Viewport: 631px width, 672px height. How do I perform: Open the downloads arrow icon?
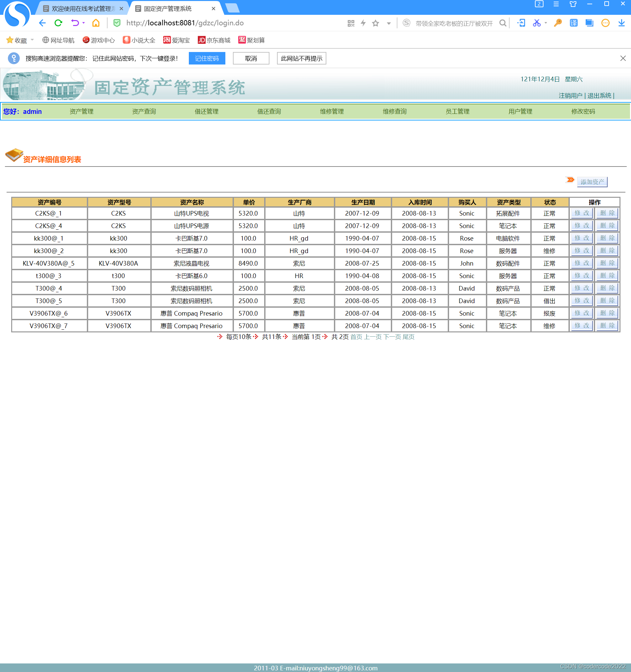[x=621, y=23]
